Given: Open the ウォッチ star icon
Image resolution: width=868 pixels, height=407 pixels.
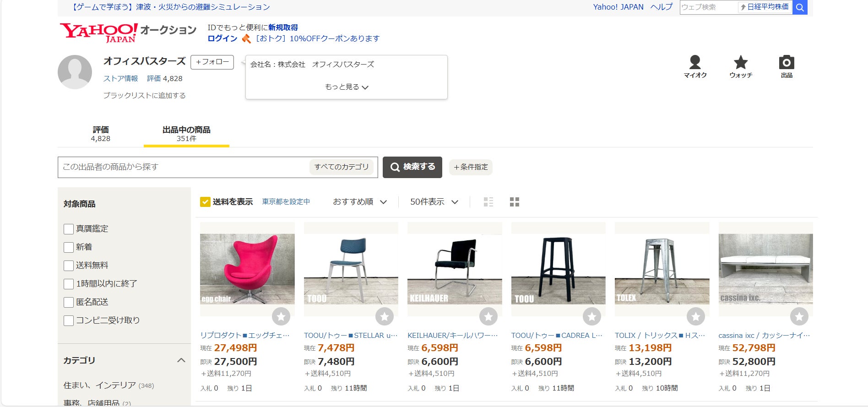Looking at the screenshot, I should pos(741,67).
